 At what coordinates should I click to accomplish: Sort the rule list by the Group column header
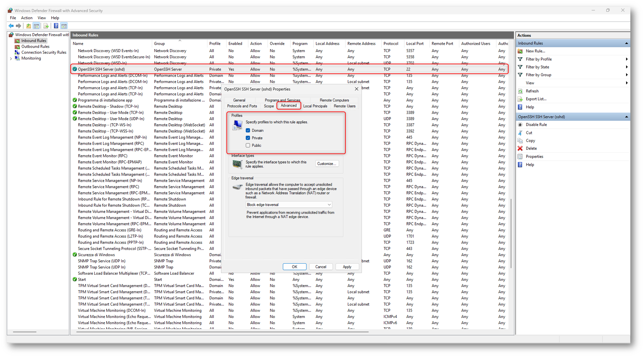pos(179,44)
